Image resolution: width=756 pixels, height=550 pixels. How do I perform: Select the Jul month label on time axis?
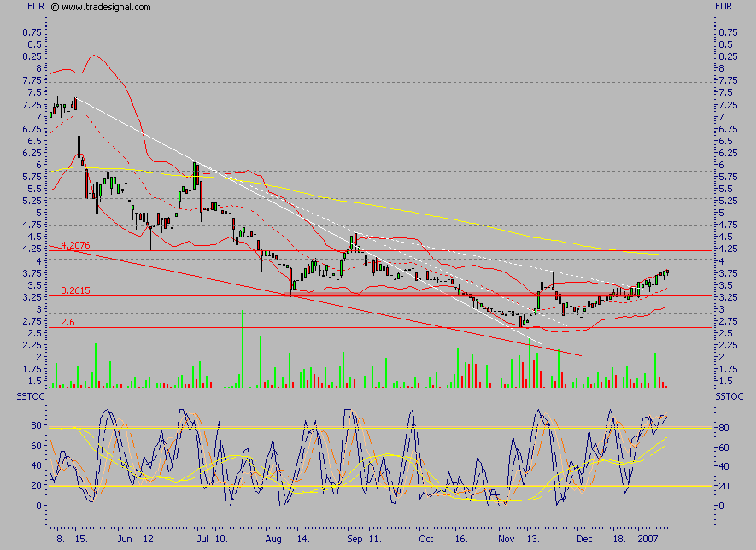[203, 539]
